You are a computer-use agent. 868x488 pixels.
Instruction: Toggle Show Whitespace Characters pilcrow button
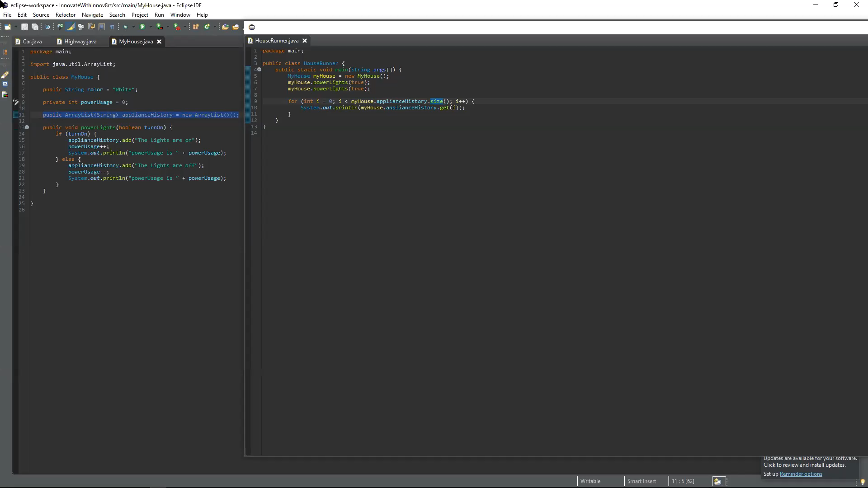tap(112, 27)
